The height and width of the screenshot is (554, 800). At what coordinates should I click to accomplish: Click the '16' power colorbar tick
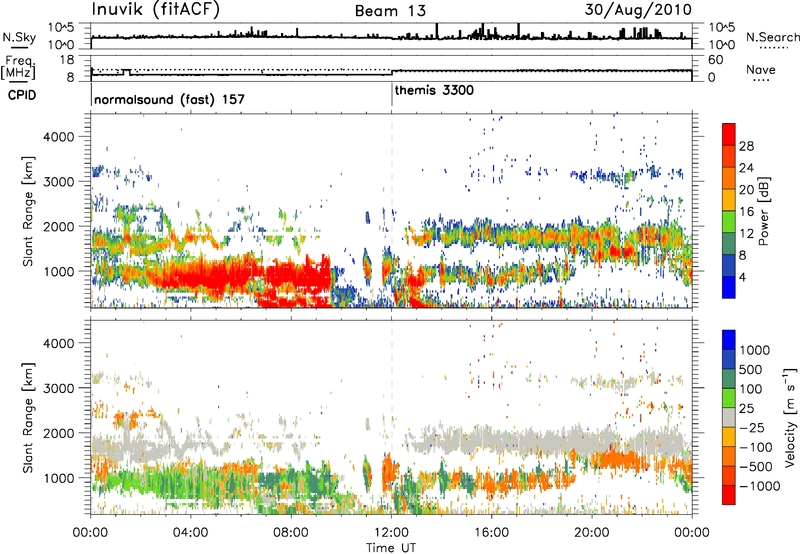tap(746, 212)
